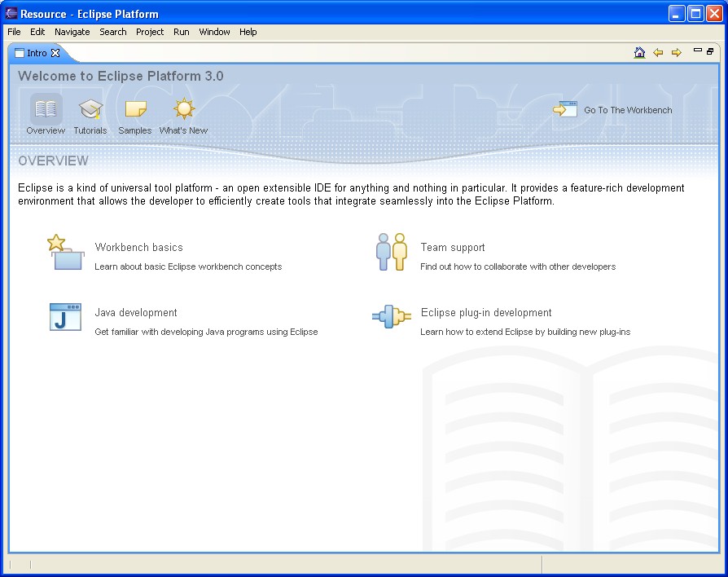Navigate back with the left arrow icon

(x=658, y=53)
